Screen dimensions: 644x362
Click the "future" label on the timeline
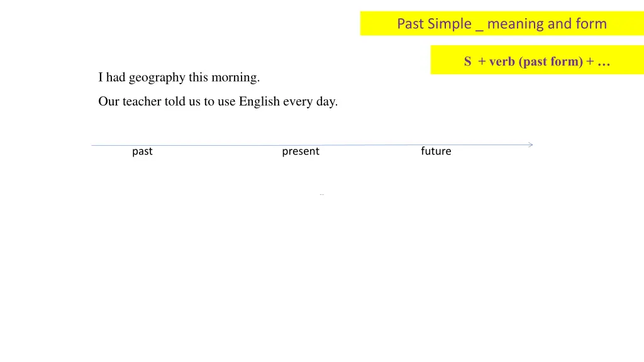(436, 151)
